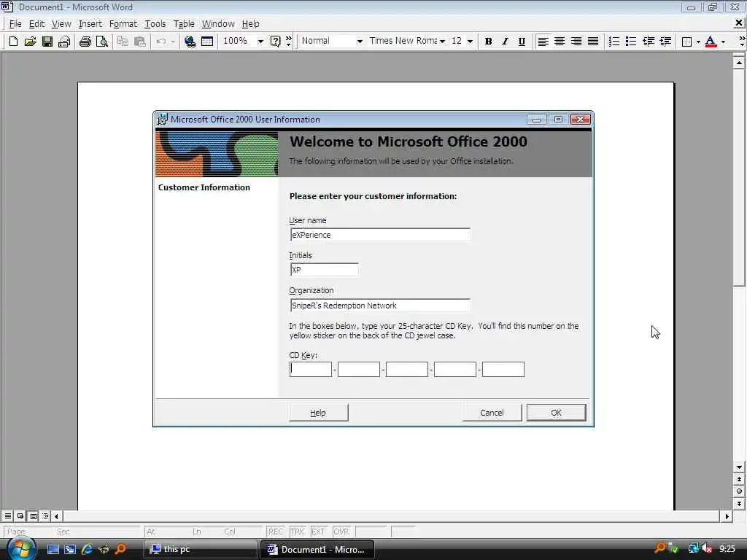Click Cancel in User Information dialog

[492, 413]
